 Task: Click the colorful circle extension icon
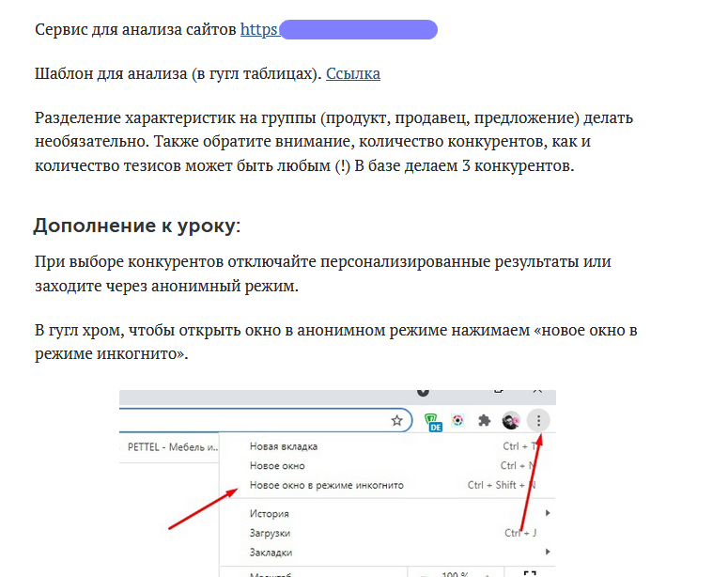click(x=458, y=421)
